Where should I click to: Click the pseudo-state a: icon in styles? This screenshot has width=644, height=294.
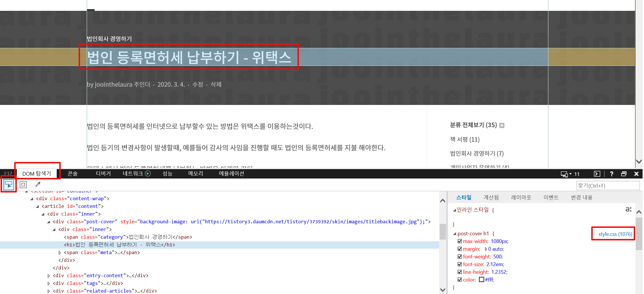[628, 209]
